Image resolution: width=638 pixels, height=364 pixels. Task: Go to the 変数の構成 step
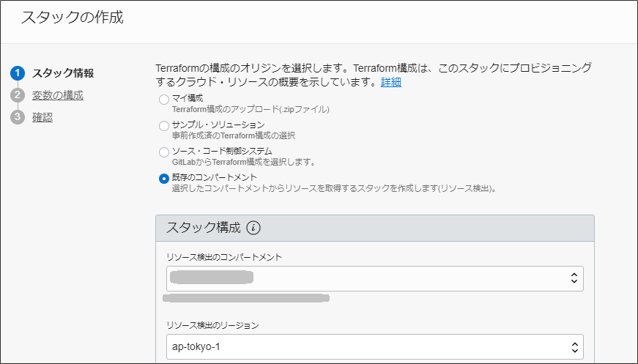pyautogui.click(x=57, y=95)
